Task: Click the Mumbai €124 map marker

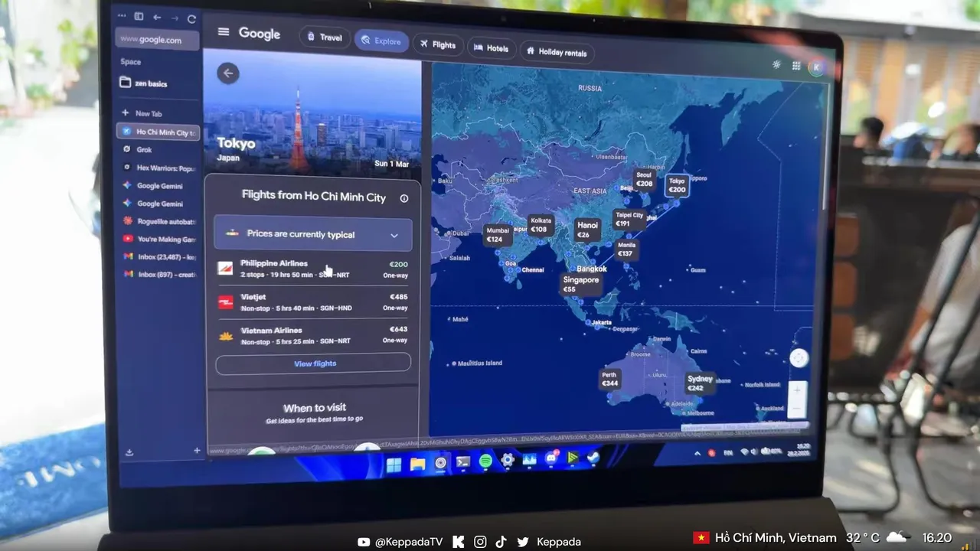Action: [498, 235]
